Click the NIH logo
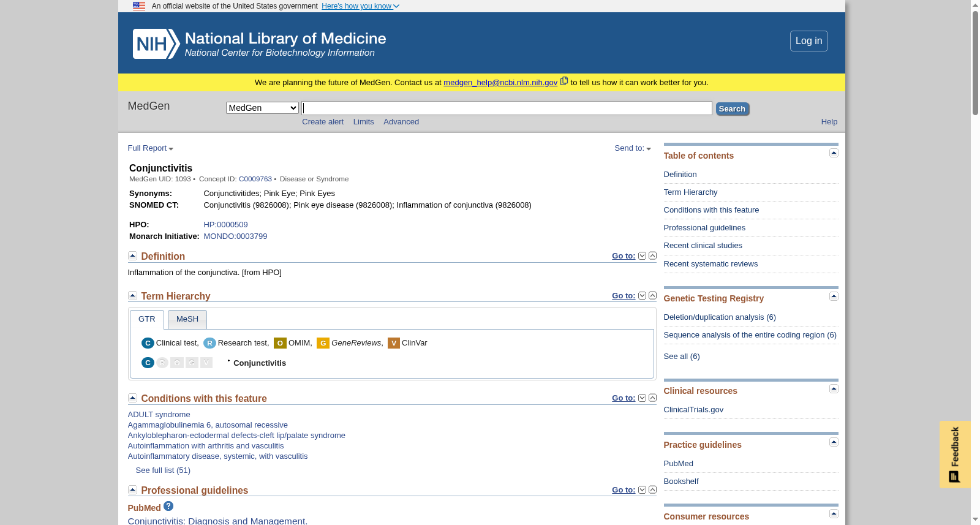 [156, 43]
